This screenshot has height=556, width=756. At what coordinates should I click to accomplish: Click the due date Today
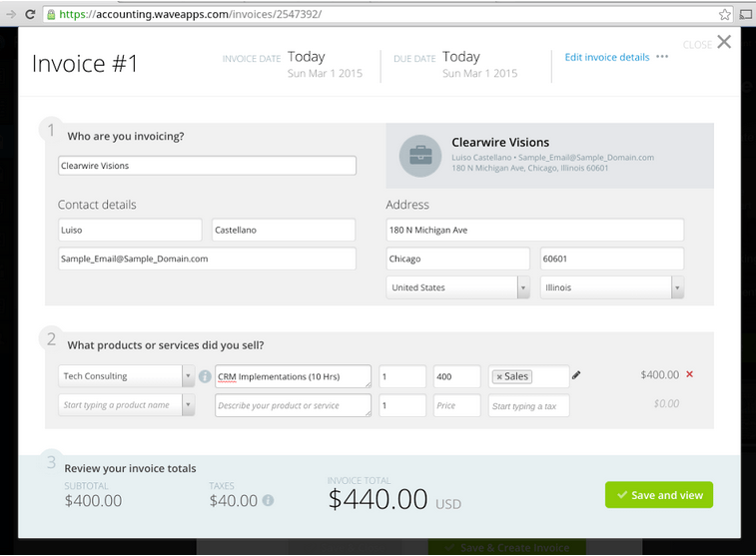click(461, 57)
